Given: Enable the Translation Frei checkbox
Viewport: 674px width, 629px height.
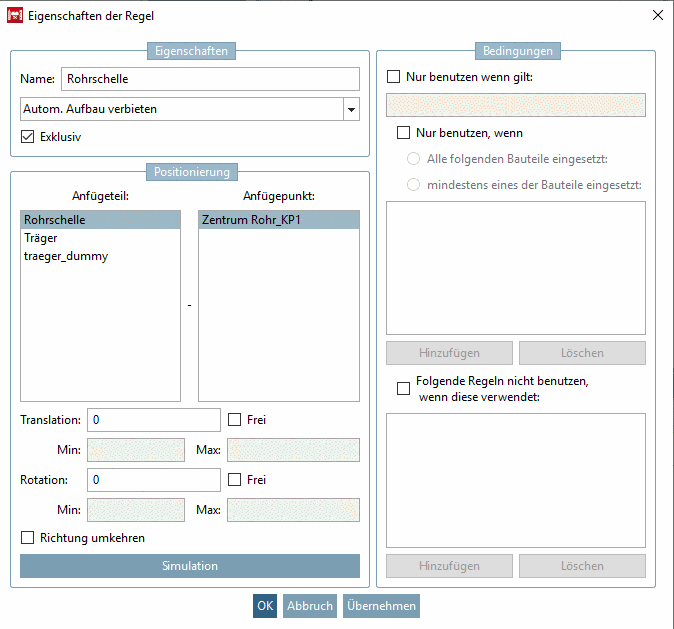Looking at the screenshot, I should tap(235, 420).
